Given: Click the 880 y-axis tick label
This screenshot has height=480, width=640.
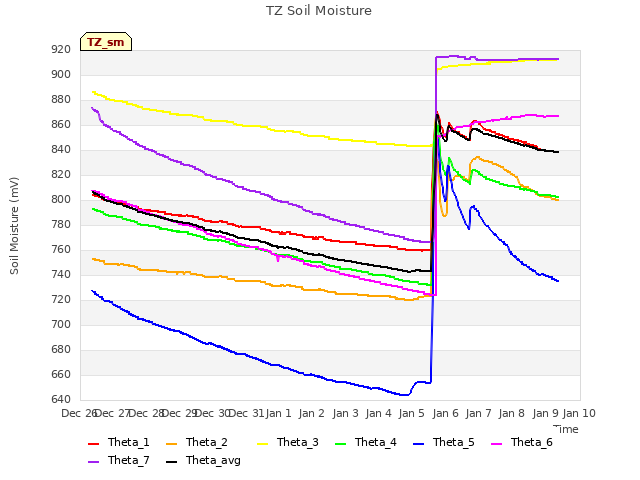Looking at the screenshot, I should coord(61,100).
